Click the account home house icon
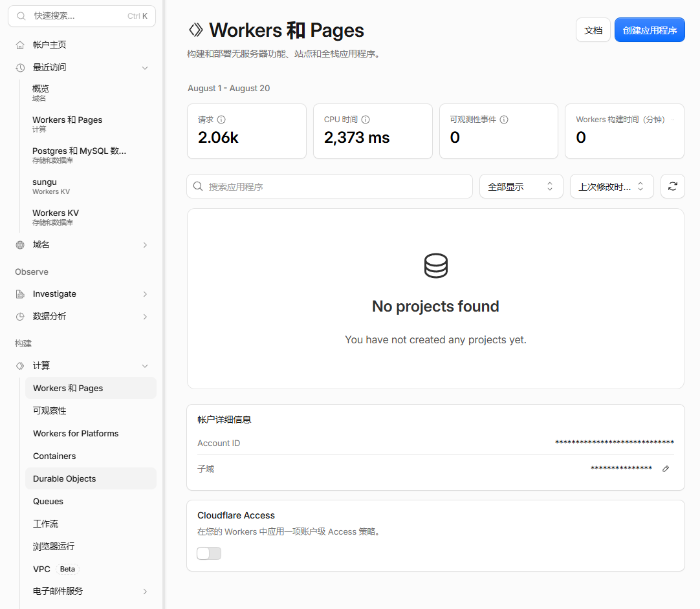 click(x=20, y=45)
